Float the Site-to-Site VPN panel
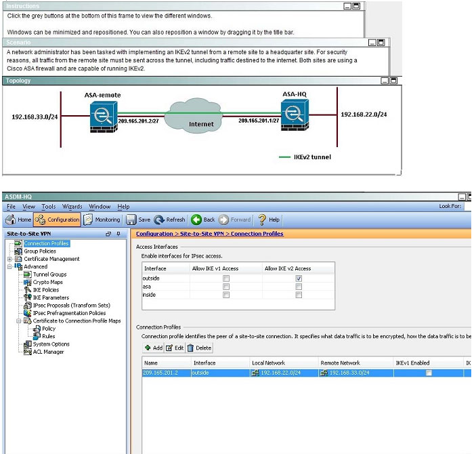Screen dimensions: 476x454 pos(108,234)
